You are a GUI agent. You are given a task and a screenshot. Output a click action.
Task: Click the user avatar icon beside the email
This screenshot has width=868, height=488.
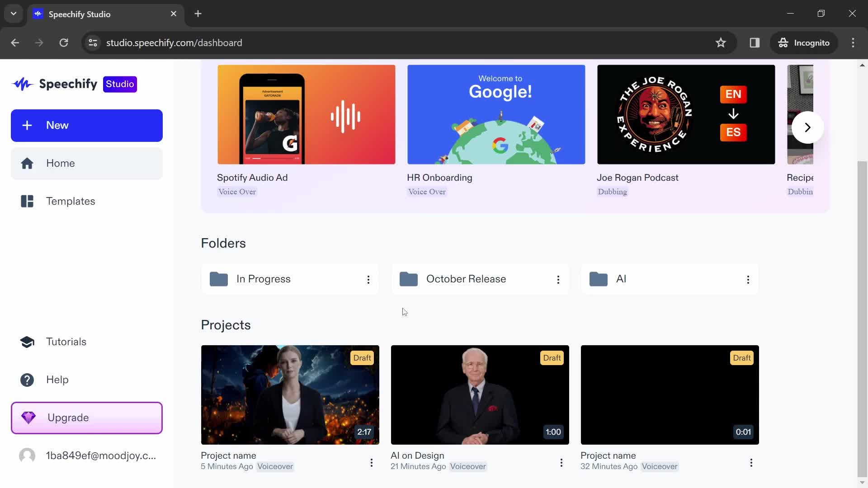coord(27,455)
